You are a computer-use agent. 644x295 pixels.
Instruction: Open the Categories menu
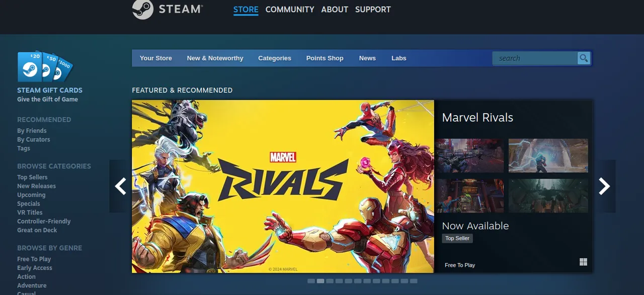[x=275, y=58]
